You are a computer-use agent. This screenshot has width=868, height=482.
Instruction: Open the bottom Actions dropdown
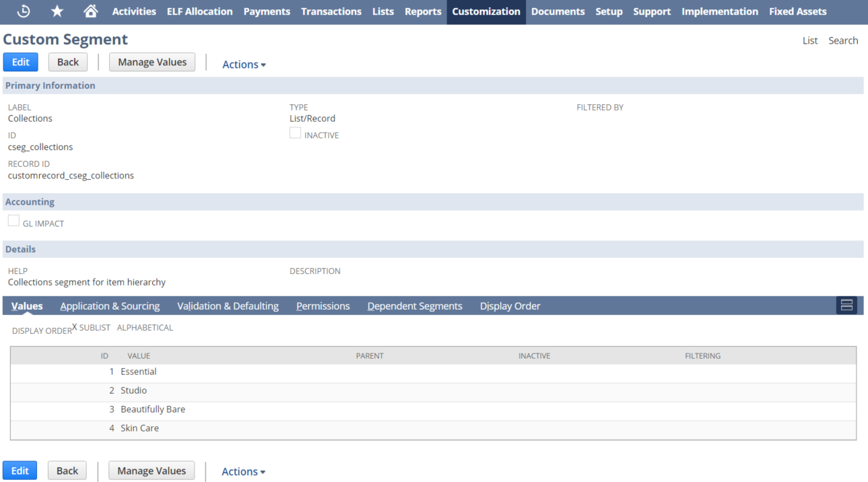click(243, 472)
